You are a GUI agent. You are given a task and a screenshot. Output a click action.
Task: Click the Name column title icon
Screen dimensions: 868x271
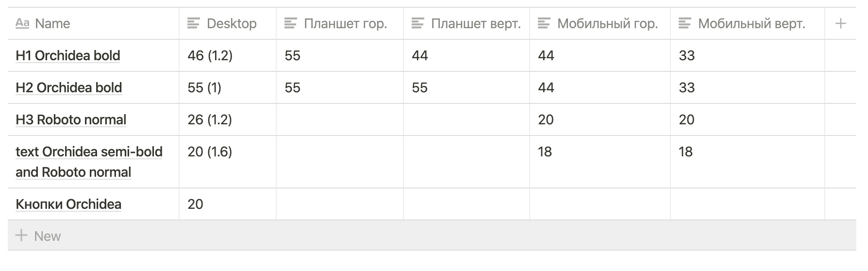tap(22, 23)
